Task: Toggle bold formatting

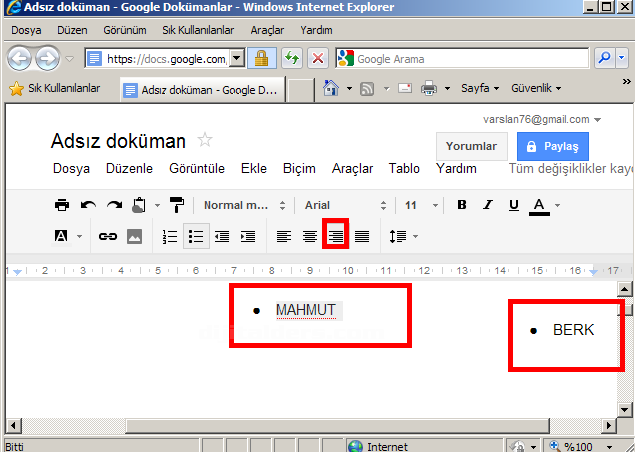Action: pyautogui.click(x=462, y=205)
